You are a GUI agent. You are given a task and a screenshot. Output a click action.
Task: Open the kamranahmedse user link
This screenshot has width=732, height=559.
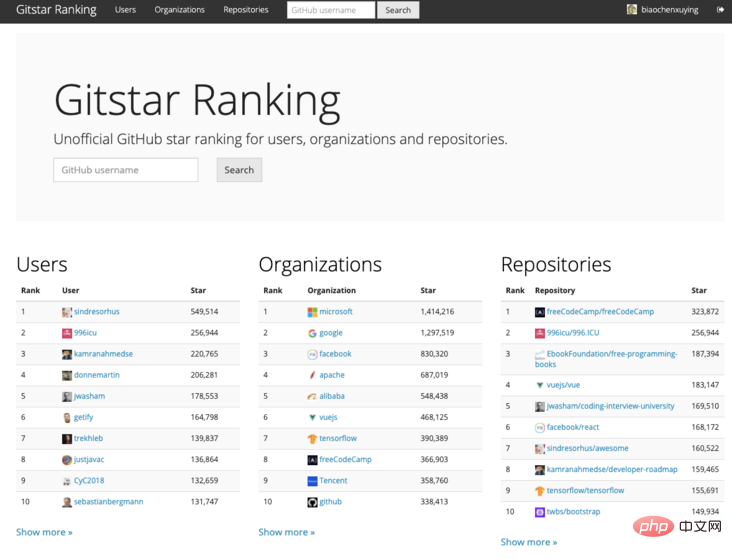point(104,354)
